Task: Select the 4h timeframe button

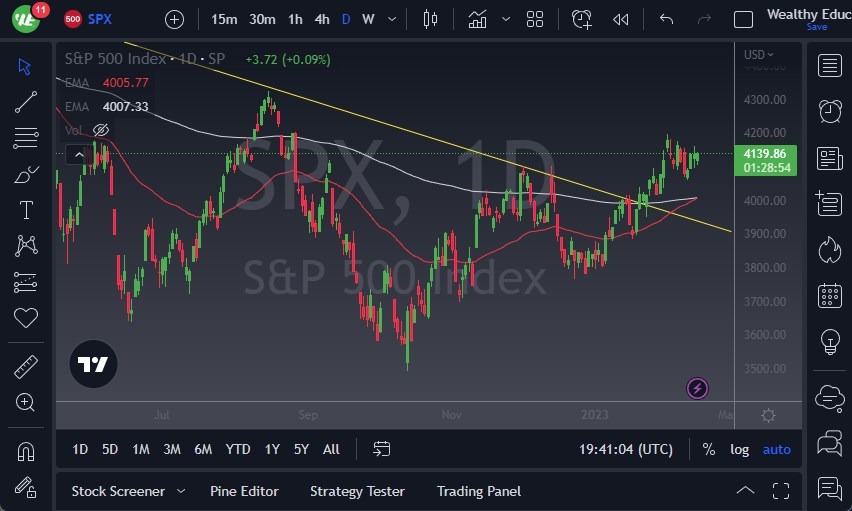Action: [322, 19]
